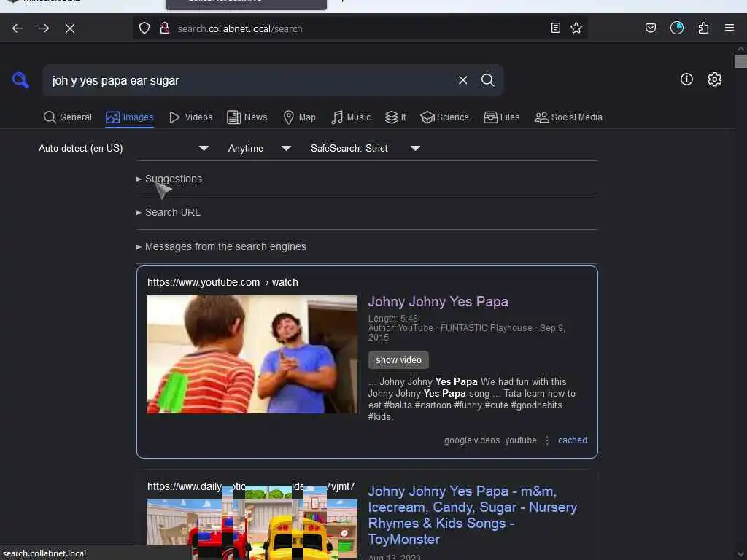Select the It category tab
747x560 pixels.
[x=395, y=117]
